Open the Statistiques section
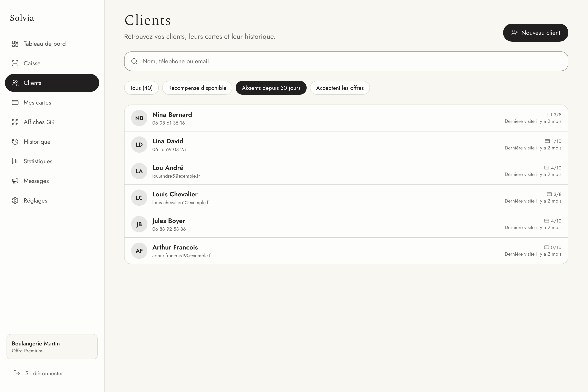Viewport: 588px width, 392px height. tap(52, 161)
